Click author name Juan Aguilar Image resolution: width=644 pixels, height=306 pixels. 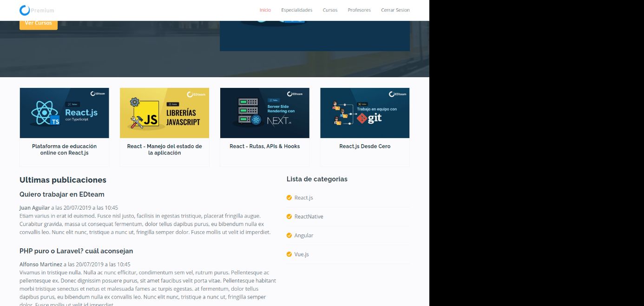click(x=34, y=208)
